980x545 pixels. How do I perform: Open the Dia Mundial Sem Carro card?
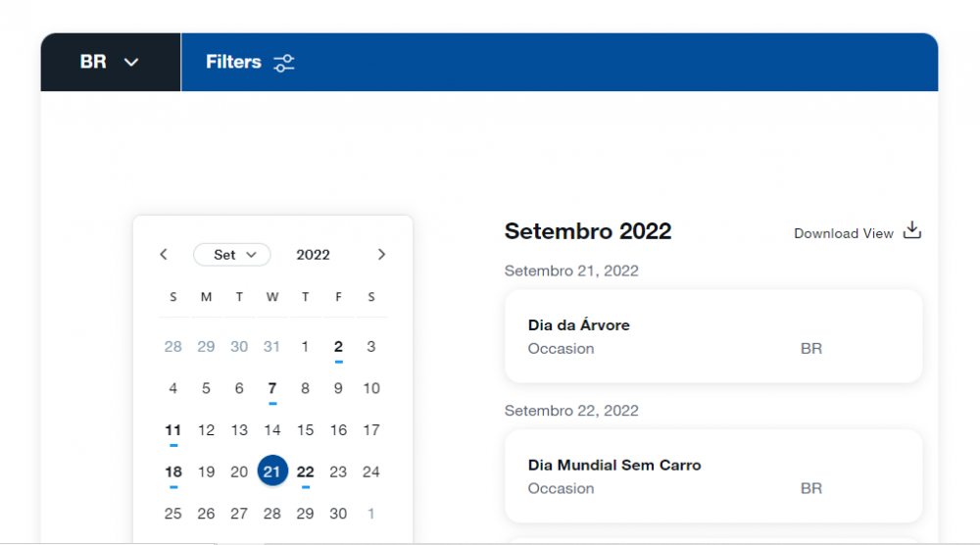(712, 475)
